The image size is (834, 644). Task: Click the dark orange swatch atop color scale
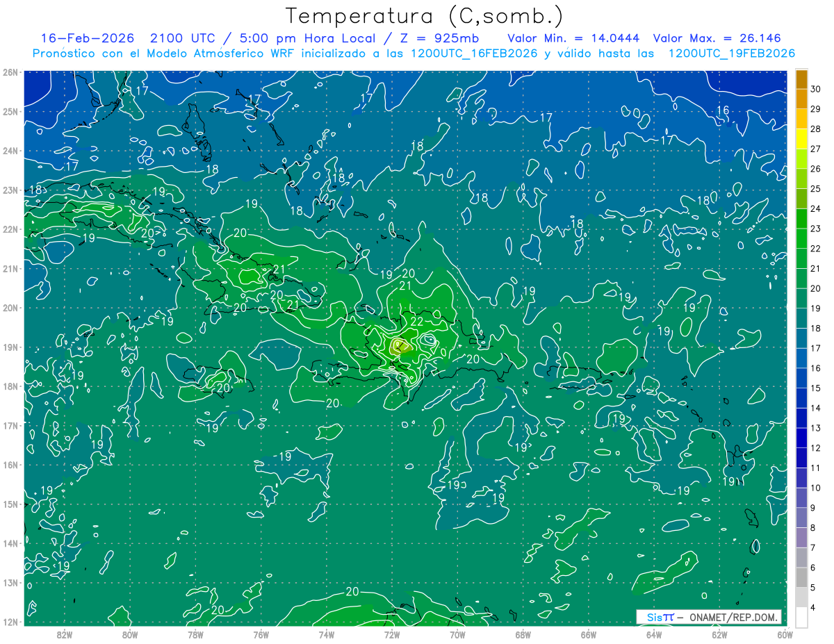click(801, 79)
